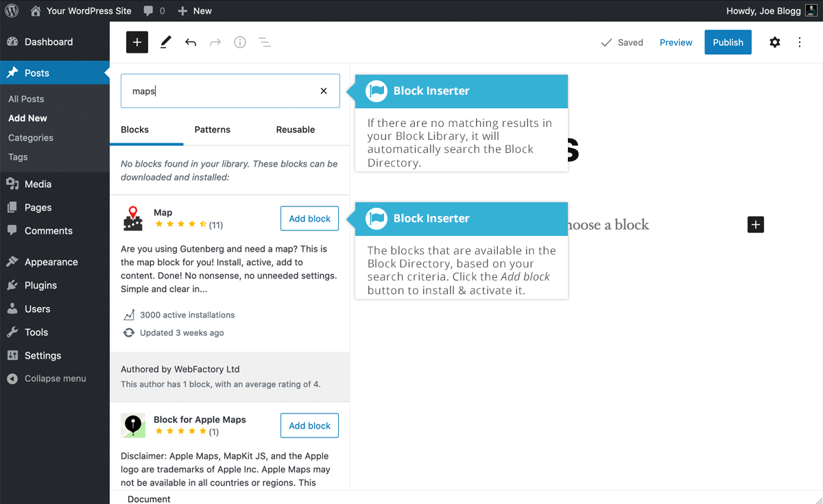823x504 pixels.
Task: Open the three-dot Options menu
Action: point(799,42)
